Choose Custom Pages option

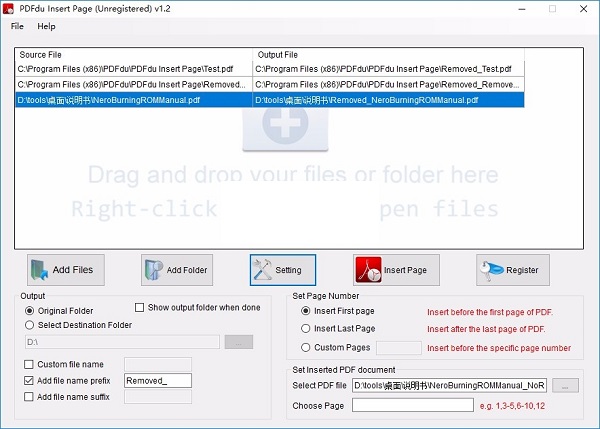tap(305, 347)
